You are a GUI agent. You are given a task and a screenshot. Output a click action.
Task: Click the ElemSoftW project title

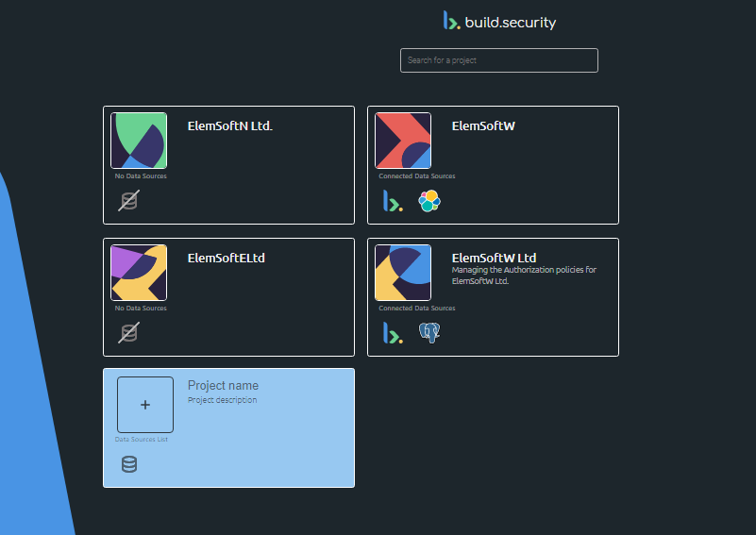483,125
